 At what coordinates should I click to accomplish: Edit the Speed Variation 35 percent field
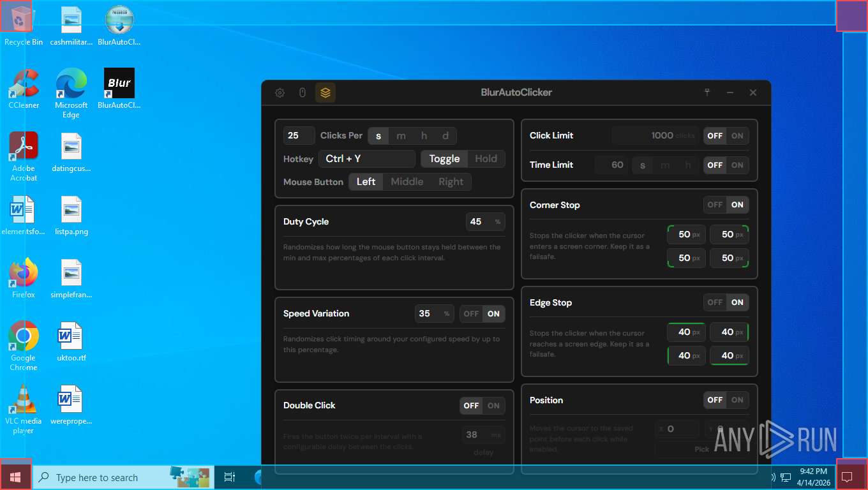click(435, 314)
